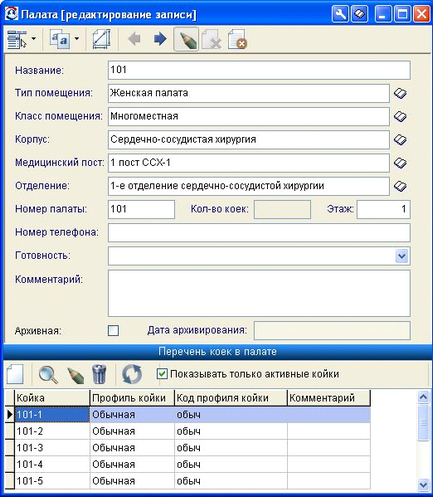Click the document with gray X icon
433x497 pixels.
click(x=212, y=39)
